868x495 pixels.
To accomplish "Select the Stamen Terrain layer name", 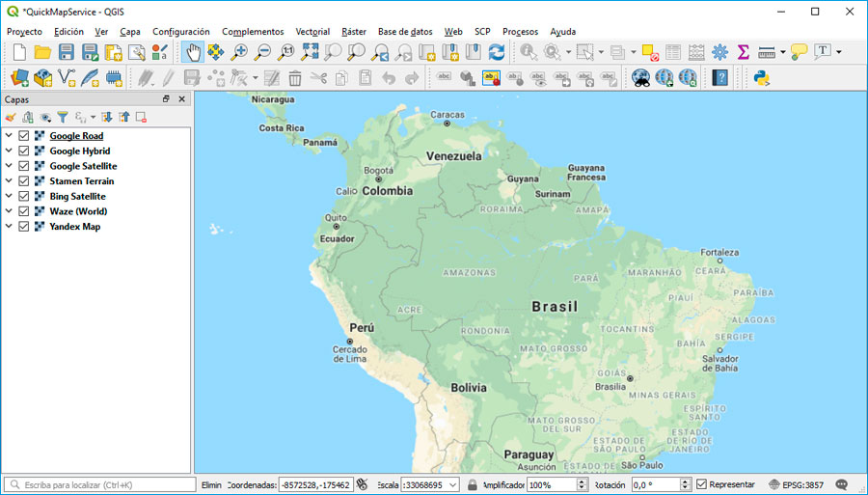I will [x=82, y=181].
